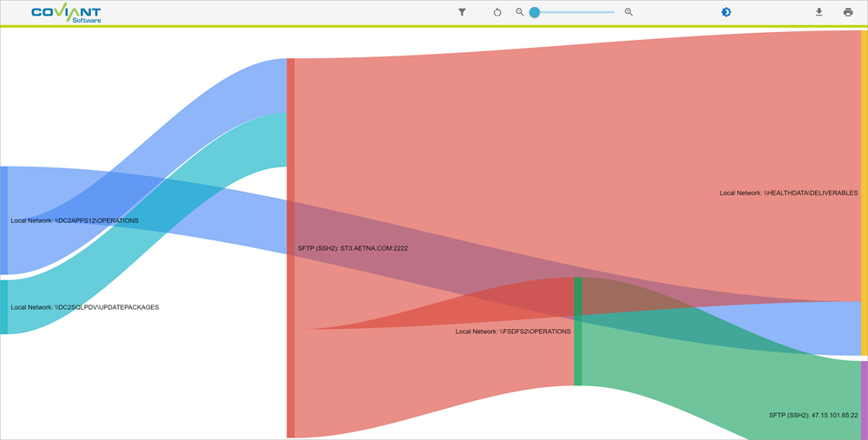This screenshot has height=440, width=868.
Task: Click the Local Network: \\HEALTHDATA\DELIVERABLES label
Action: (788, 193)
